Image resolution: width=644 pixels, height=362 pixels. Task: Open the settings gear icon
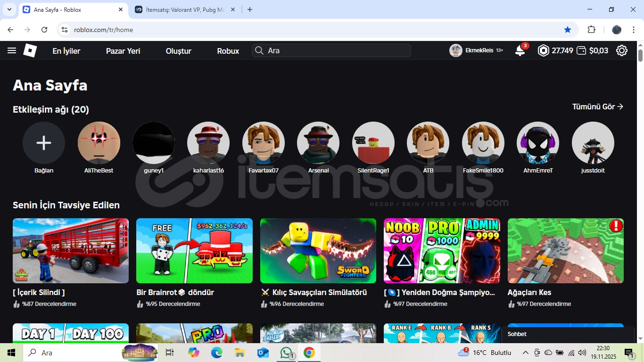click(x=622, y=51)
